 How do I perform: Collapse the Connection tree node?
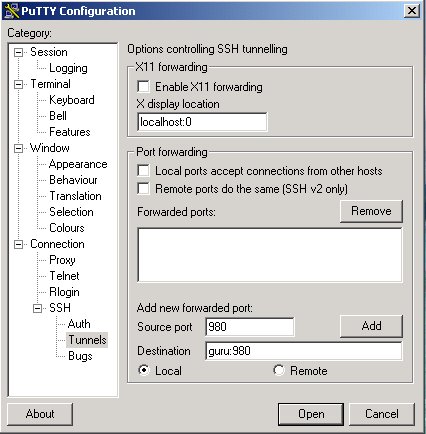[x=18, y=244]
